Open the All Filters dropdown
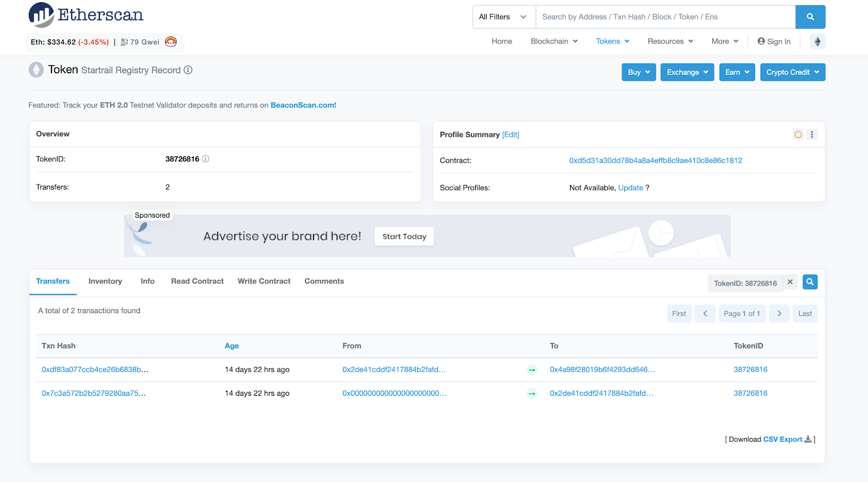Screen dimensions: 868x482 504,17
